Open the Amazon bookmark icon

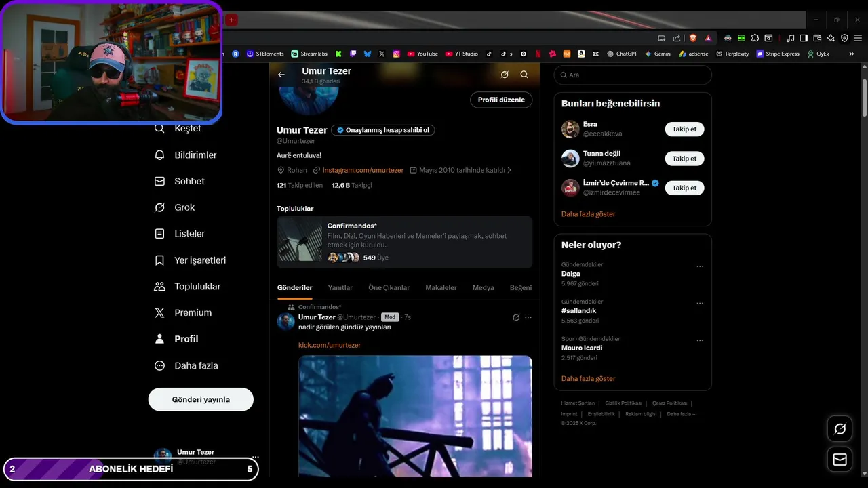coord(581,54)
